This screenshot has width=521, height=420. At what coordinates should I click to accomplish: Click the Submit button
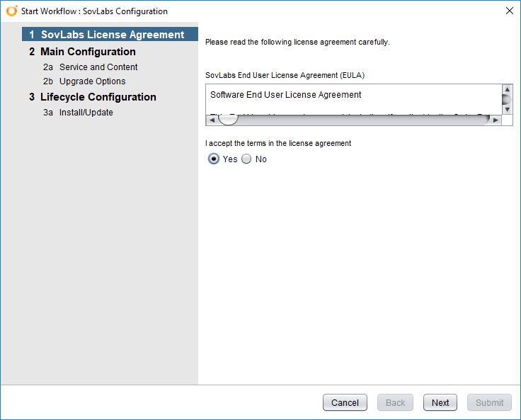click(x=489, y=402)
